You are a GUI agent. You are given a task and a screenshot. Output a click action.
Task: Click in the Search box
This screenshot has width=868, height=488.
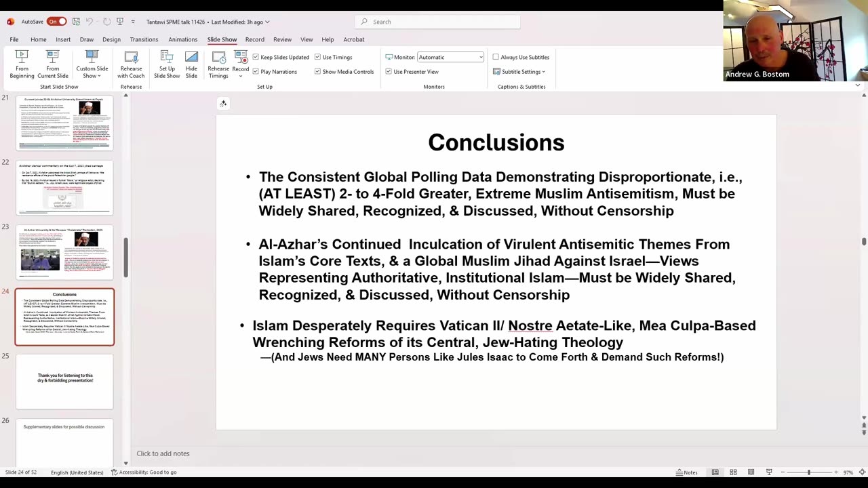click(x=437, y=22)
